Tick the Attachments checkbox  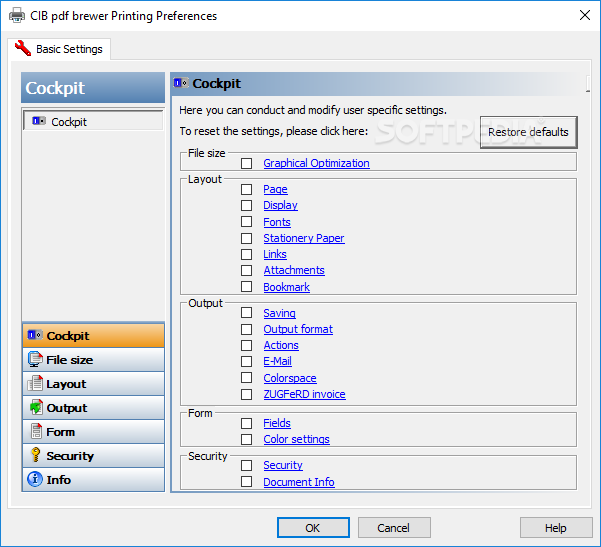246,271
